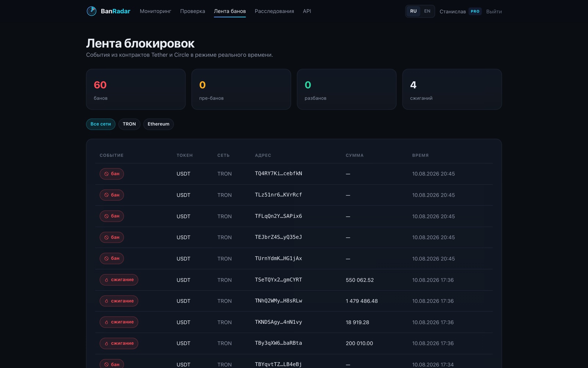Filter the feed by Ethereum network
Screen dimensions: 588x368
tap(158, 124)
